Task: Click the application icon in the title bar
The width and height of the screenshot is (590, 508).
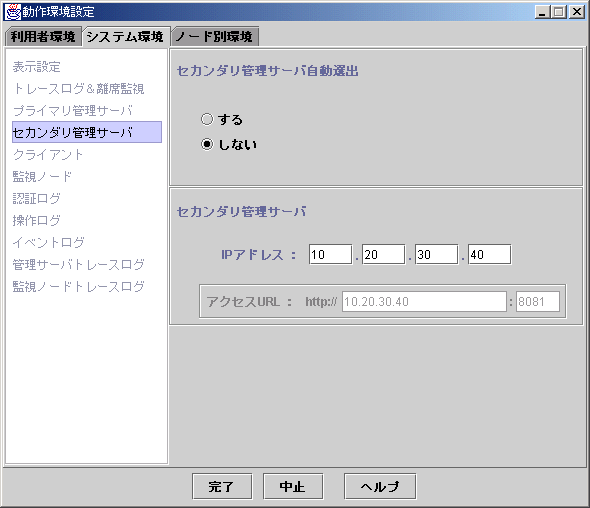Action: (x=12, y=12)
